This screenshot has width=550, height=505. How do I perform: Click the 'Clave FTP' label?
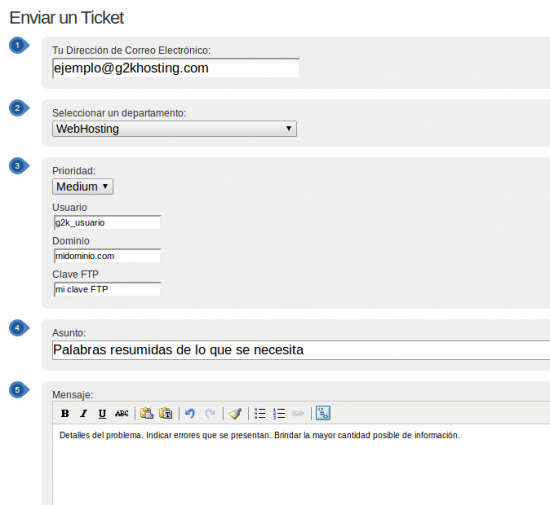(75, 274)
